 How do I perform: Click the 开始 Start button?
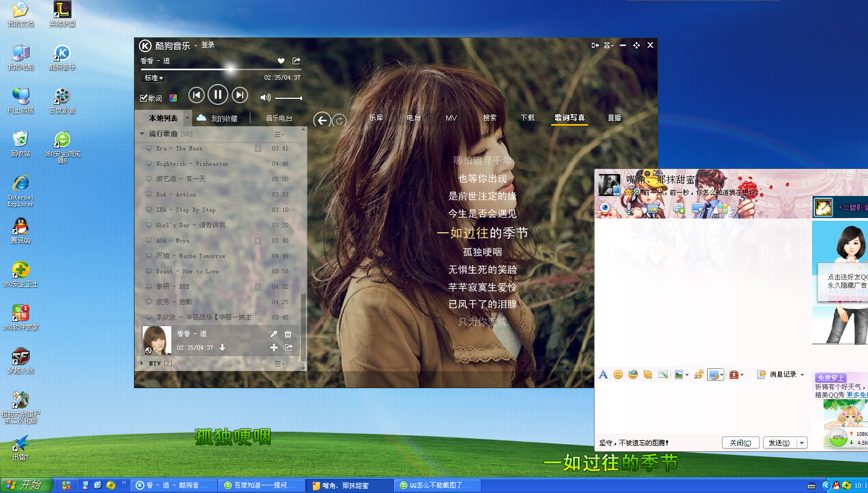pyautogui.click(x=26, y=485)
